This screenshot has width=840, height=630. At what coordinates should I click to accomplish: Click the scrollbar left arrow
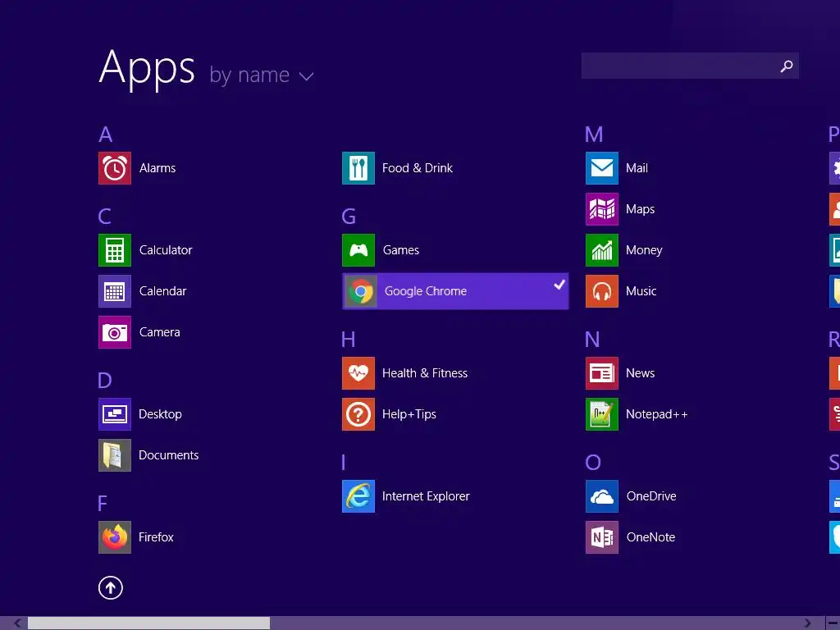[x=17, y=623]
